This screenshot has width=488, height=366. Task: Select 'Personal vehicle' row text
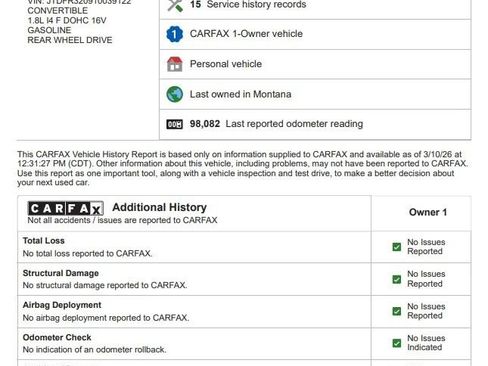226,64
